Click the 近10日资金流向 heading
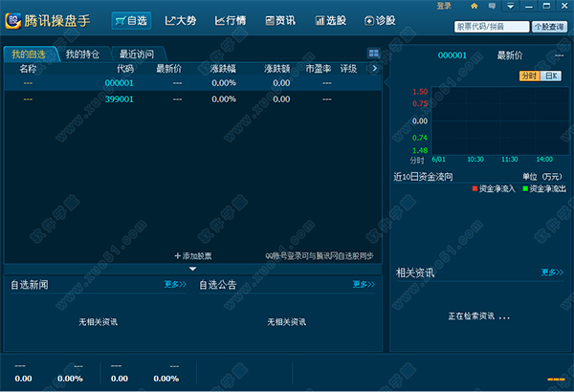This screenshot has height=392, width=574. [x=423, y=177]
